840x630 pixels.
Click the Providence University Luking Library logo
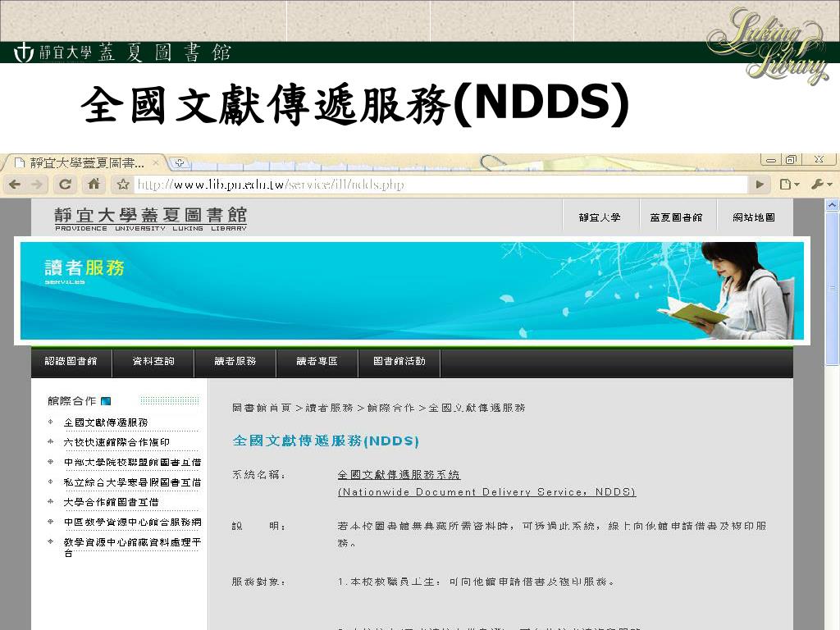[x=151, y=219]
